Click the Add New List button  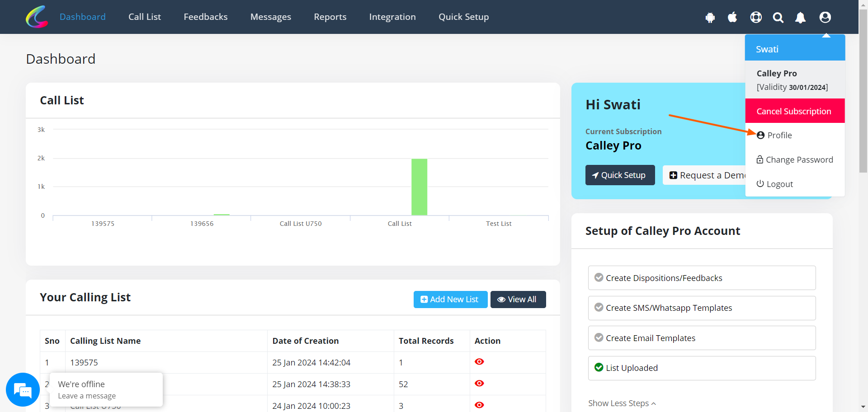tap(450, 299)
